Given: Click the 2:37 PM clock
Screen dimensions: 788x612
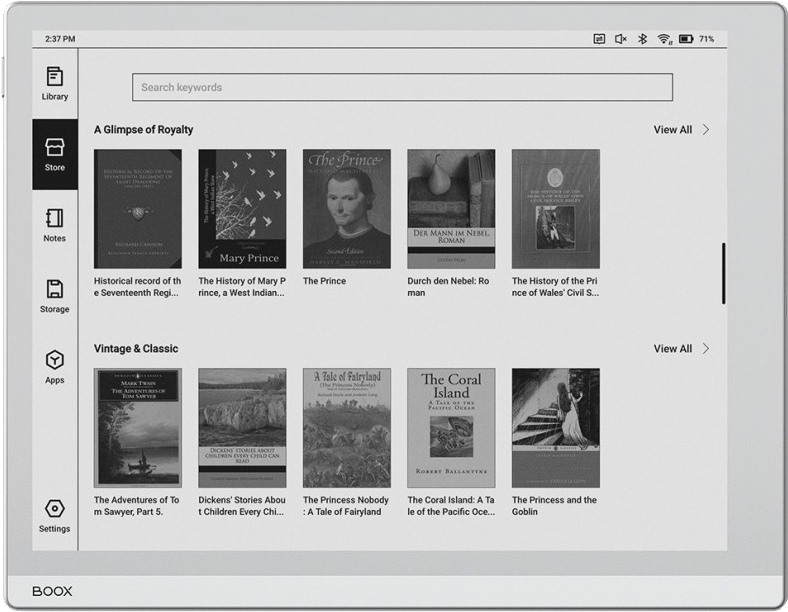Looking at the screenshot, I should 60,39.
